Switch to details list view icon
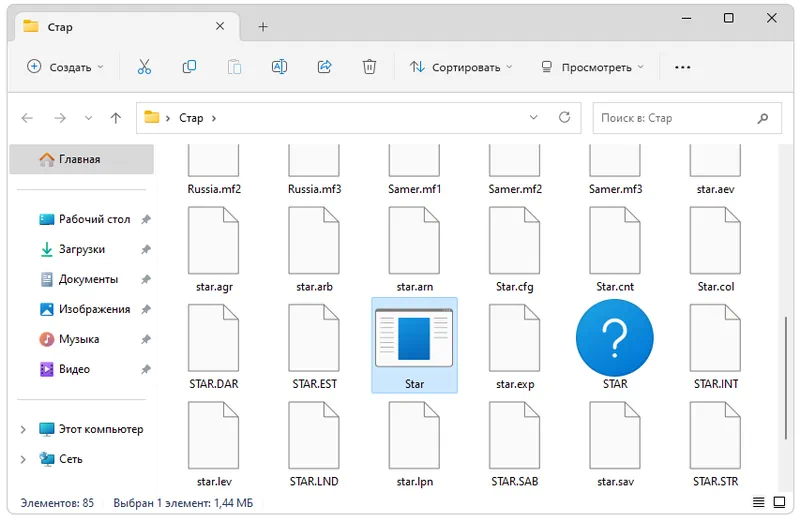 point(759,503)
